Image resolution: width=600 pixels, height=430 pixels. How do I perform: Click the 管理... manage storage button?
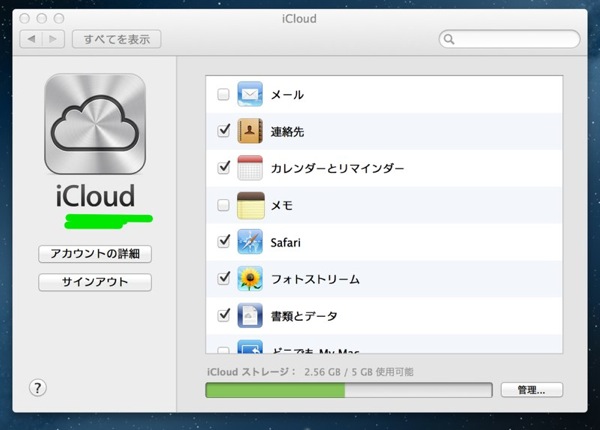point(532,390)
